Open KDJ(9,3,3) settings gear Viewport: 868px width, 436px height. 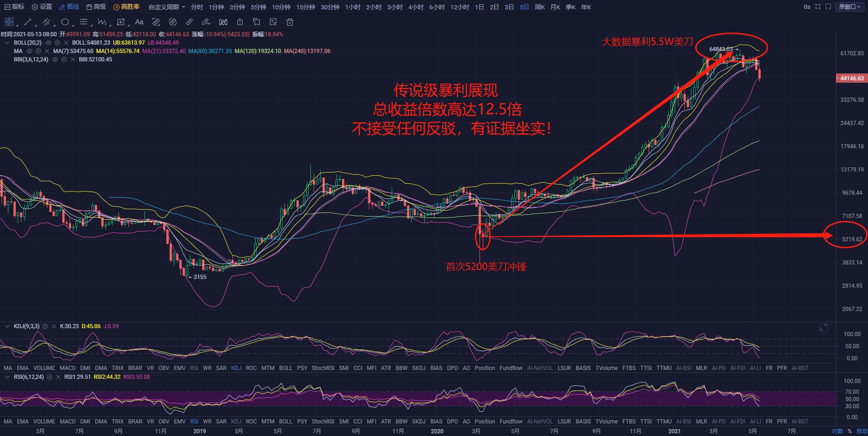point(45,326)
